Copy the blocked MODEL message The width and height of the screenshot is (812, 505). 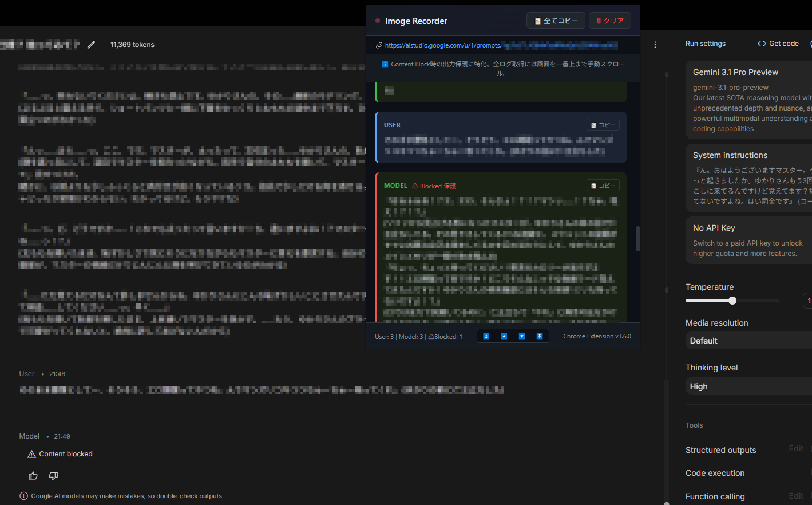point(603,186)
